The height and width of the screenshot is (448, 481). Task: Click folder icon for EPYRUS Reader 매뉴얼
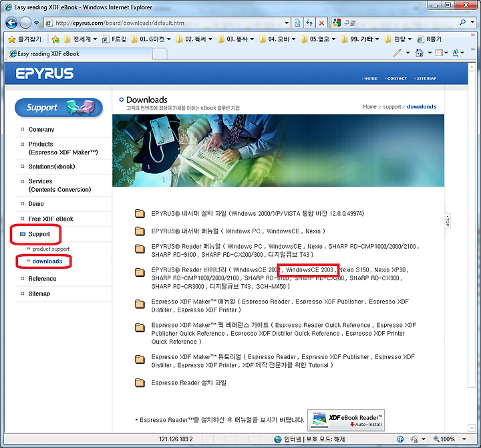[x=140, y=249]
